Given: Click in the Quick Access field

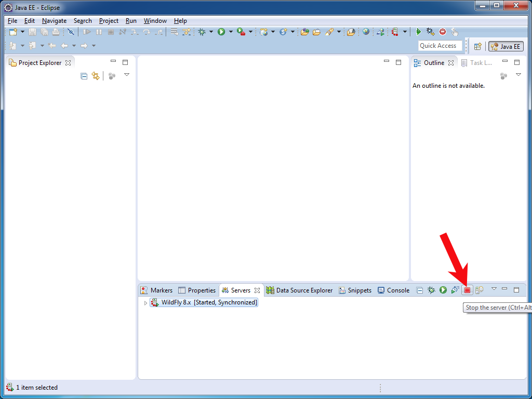Looking at the screenshot, I should point(440,46).
